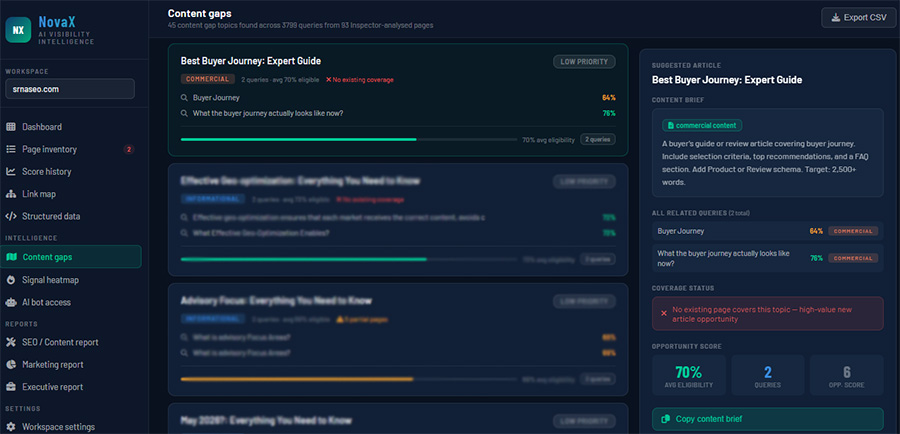Click search icon beside 'What the buyer journey' query
Screen dimensions: 900x434
tap(184, 113)
